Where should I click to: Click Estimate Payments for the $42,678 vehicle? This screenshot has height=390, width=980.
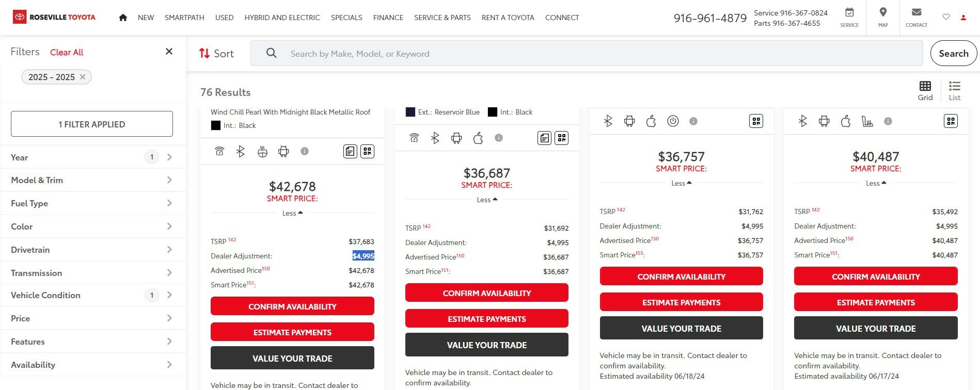click(x=292, y=332)
